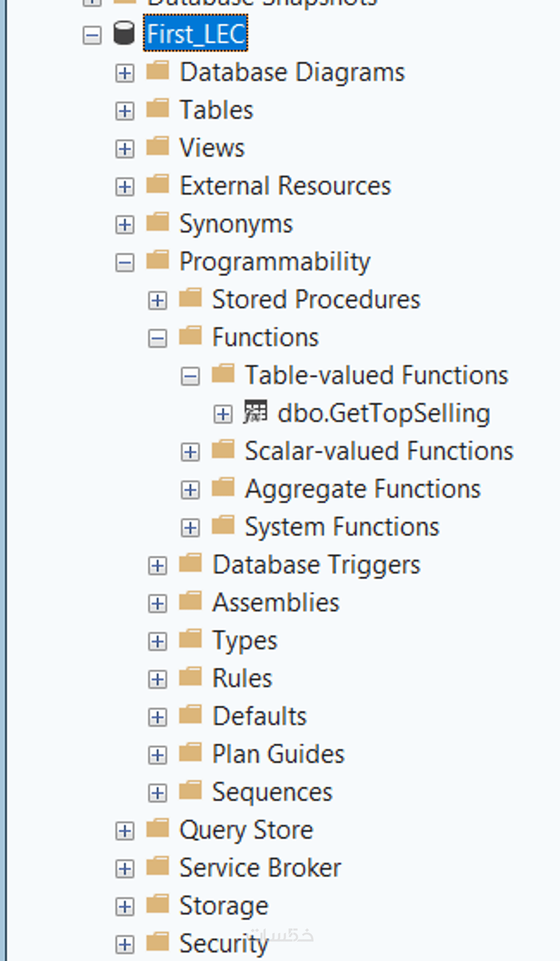Click the dbo.GetTopSelling table function icon
This screenshot has height=961, width=560.
[255, 412]
